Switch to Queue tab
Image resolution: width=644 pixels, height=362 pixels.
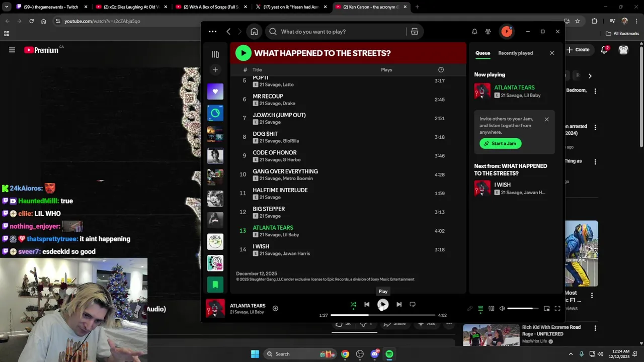tap(482, 53)
